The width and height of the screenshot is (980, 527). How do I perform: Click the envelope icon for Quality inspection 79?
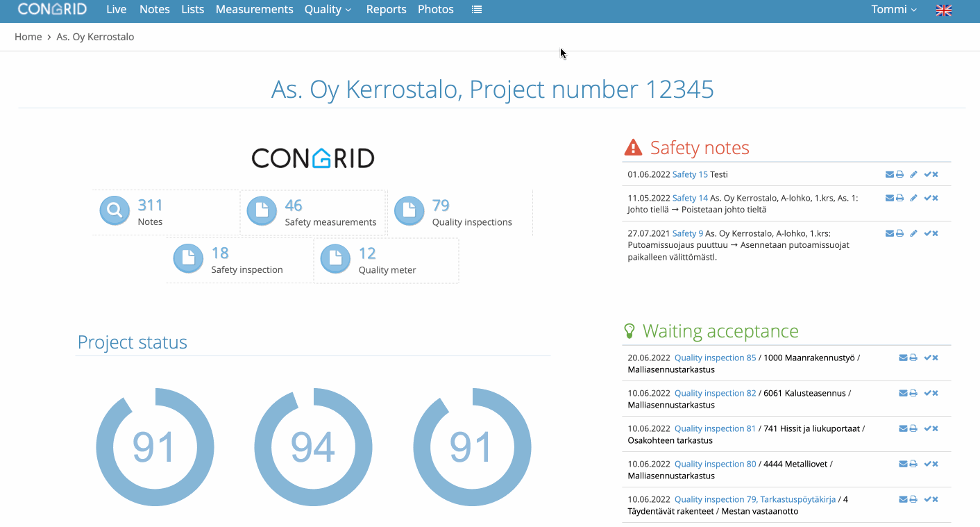pos(903,500)
